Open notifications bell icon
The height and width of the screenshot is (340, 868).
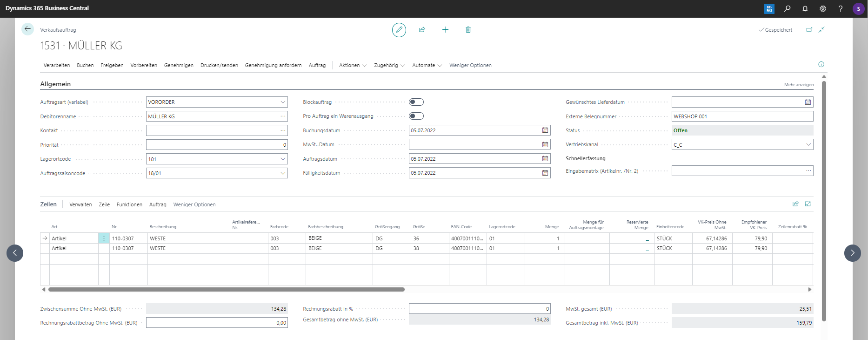[805, 8]
